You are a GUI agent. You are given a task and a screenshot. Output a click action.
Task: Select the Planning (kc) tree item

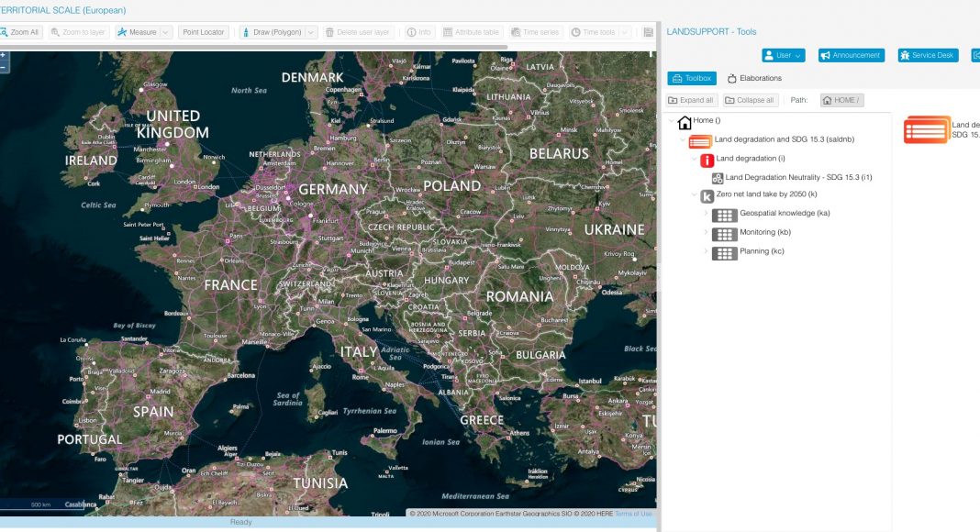click(x=762, y=251)
